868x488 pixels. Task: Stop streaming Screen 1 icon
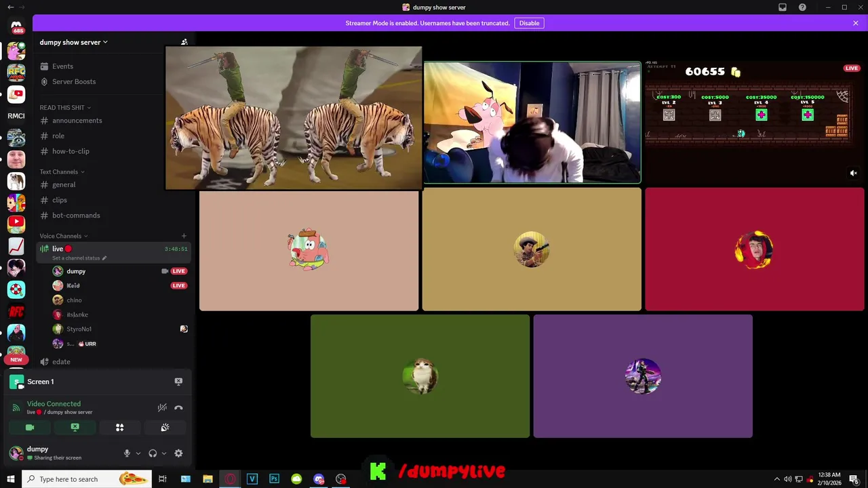click(x=178, y=382)
